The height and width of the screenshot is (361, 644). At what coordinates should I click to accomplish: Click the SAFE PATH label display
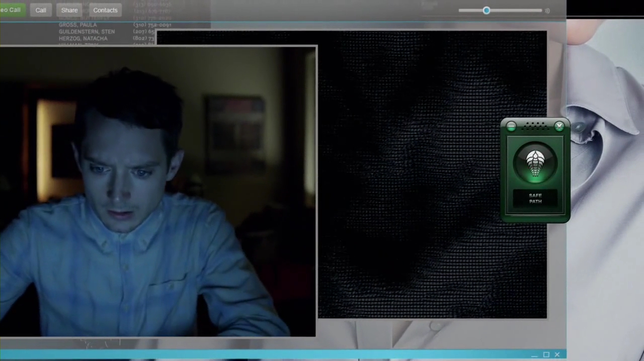click(x=535, y=199)
